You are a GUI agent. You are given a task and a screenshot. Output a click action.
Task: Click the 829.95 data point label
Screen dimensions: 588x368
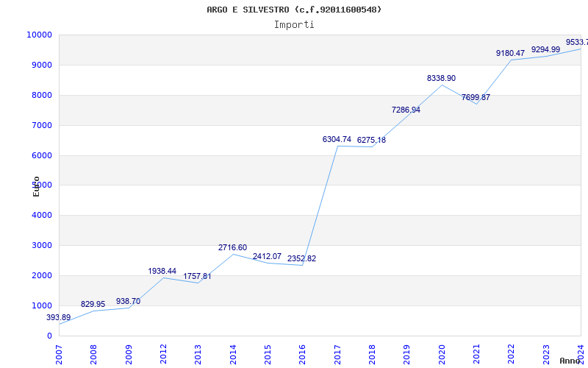pos(93,304)
